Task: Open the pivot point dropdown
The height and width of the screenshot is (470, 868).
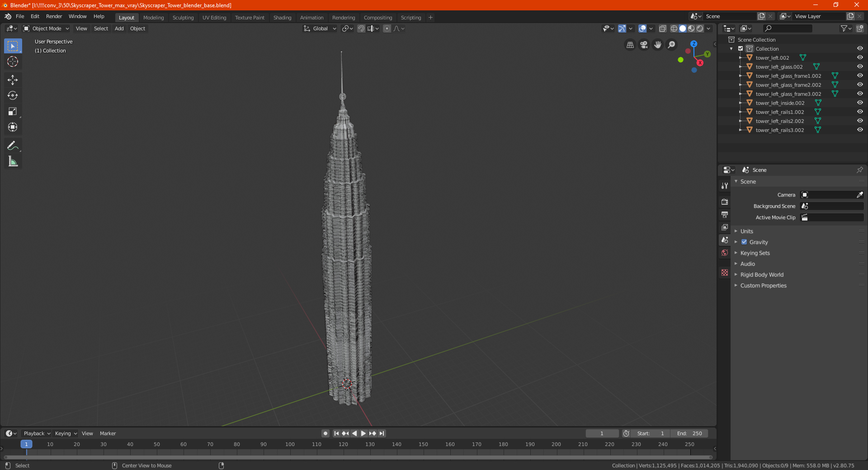Action: pyautogui.click(x=347, y=28)
